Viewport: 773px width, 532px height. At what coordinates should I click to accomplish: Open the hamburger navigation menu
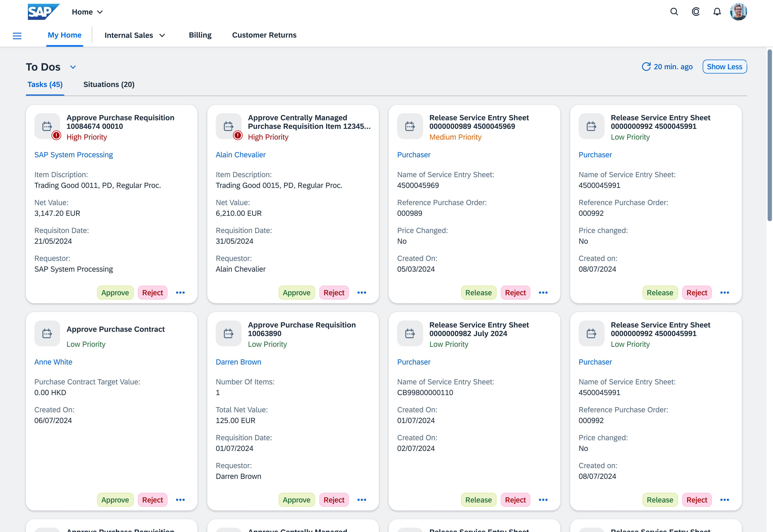click(17, 36)
